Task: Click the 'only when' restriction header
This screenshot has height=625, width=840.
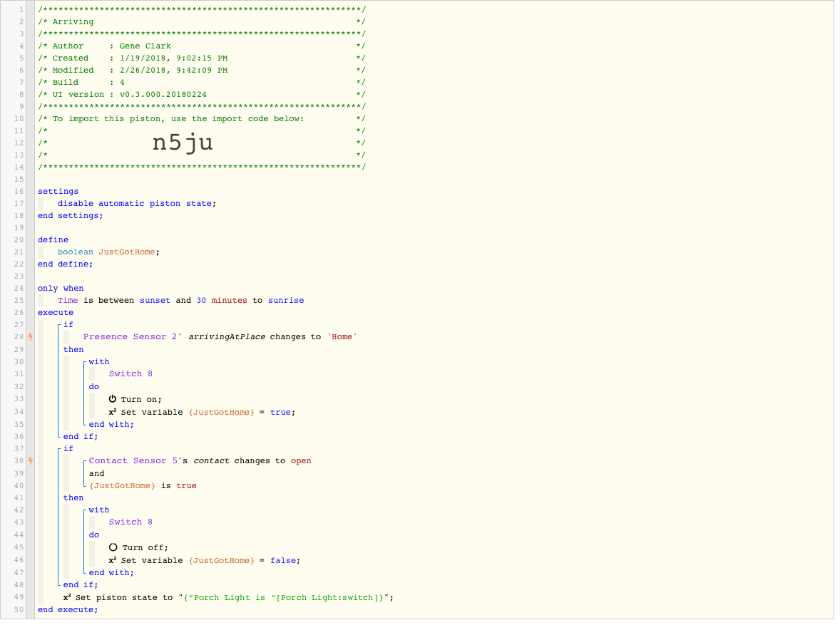Action: [x=61, y=288]
